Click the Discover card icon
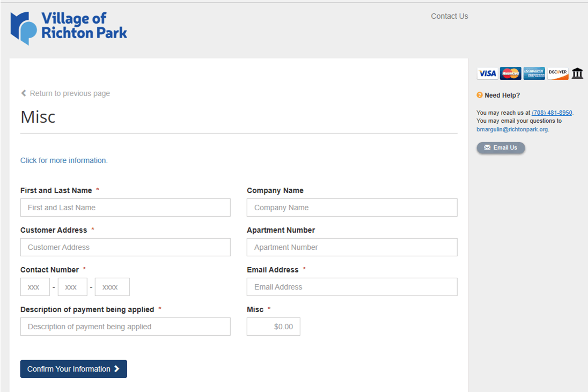The width and height of the screenshot is (588, 392). pyautogui.click(x=557, y=73)
